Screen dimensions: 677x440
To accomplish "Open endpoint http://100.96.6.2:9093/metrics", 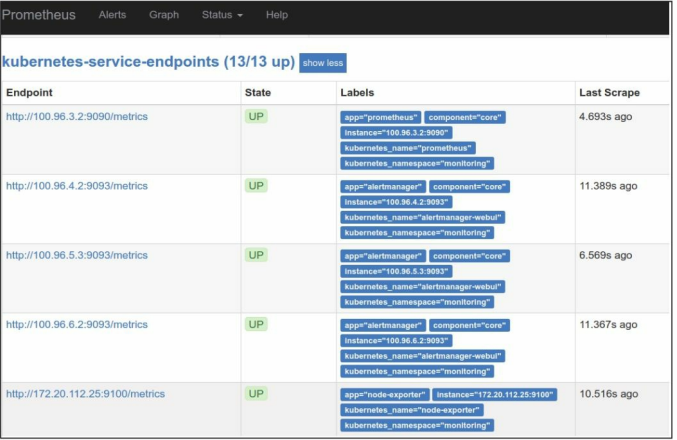I will 77,325.
